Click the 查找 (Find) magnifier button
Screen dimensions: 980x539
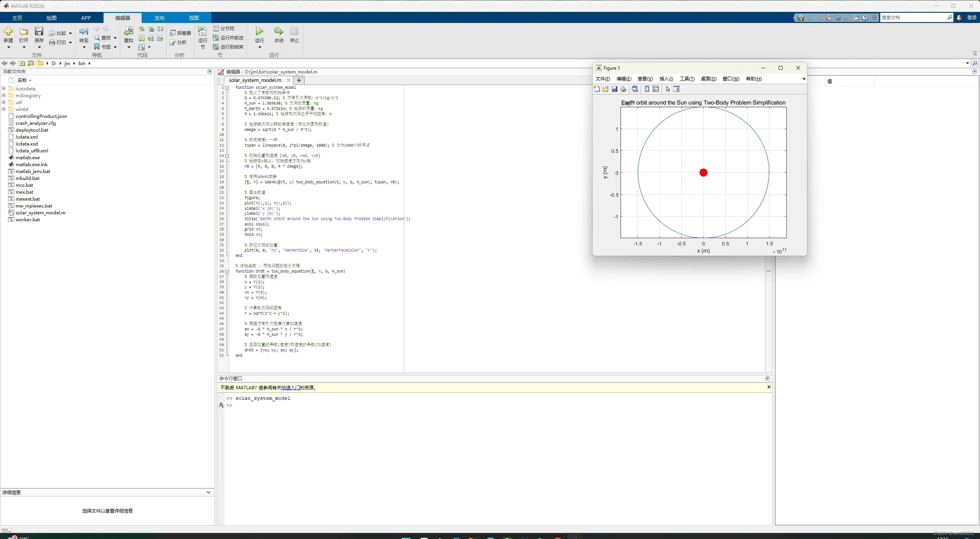click(x=103, y=38)
